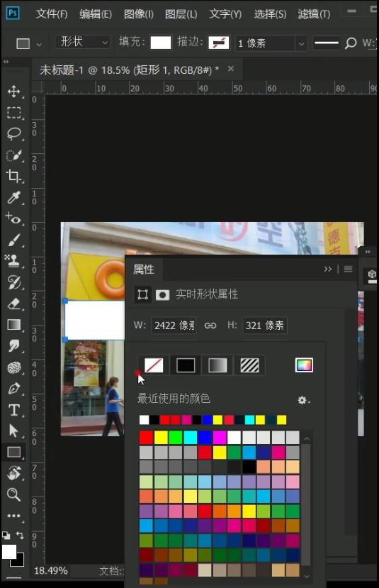The width and height of the screenshot is (379, 588).
Task: Select the History Brush tool
Action: point(14,282)
